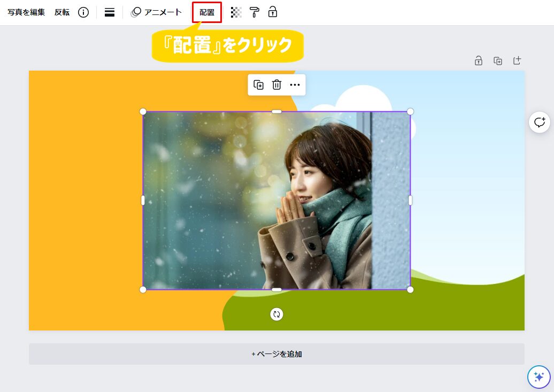Click the right edge crop handle
Image resolution: width=554 pixels, height=392 pixels.
coord(410,201)
